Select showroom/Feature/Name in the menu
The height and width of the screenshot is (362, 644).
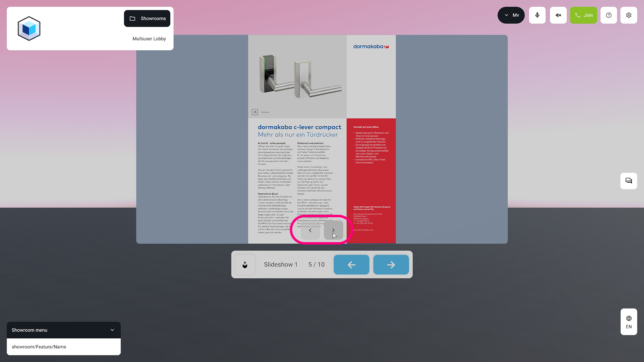click(38, 347)
